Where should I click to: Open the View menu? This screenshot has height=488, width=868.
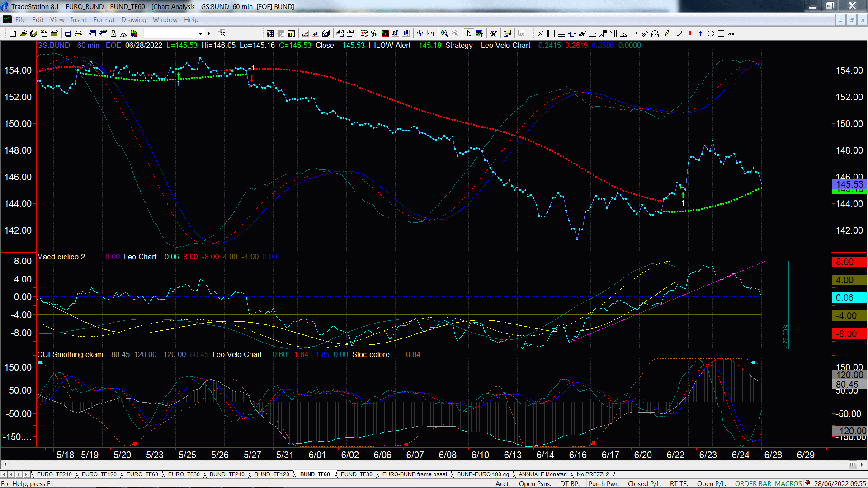click(x=57, y=20)
